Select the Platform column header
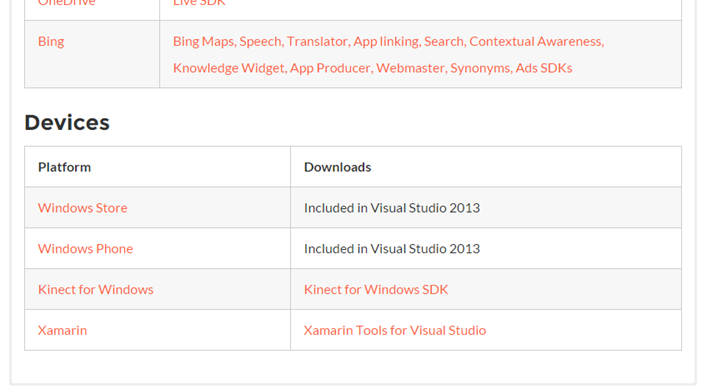The width and height of the screenshot is (702, 389). click(64, 167)
